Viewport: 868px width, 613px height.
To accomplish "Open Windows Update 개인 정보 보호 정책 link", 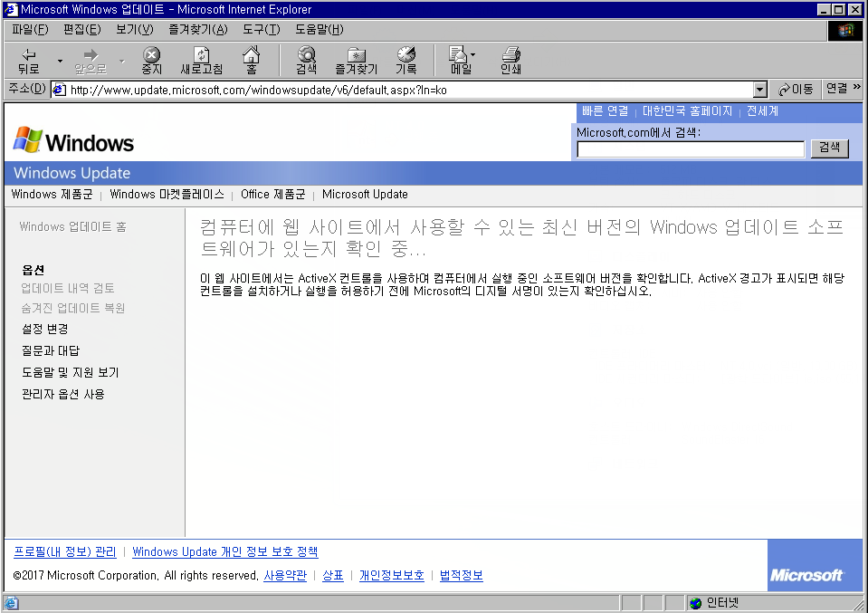I will pos(224,551).
